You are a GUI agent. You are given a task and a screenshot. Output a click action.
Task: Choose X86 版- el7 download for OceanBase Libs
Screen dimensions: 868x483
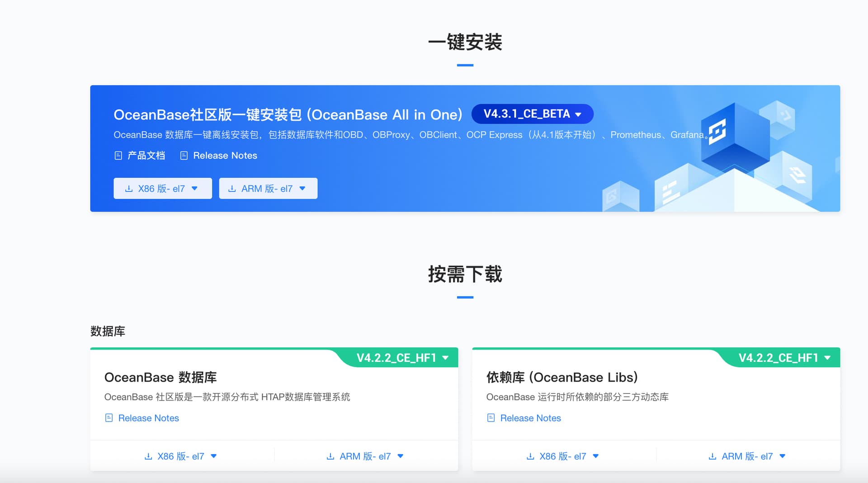[x=563, y=456]
